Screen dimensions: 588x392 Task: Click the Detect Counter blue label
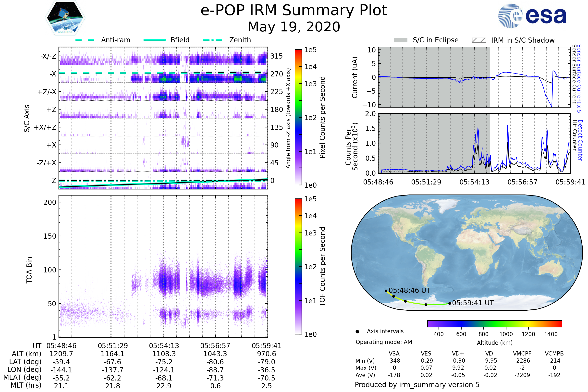[x=580, y=140]
